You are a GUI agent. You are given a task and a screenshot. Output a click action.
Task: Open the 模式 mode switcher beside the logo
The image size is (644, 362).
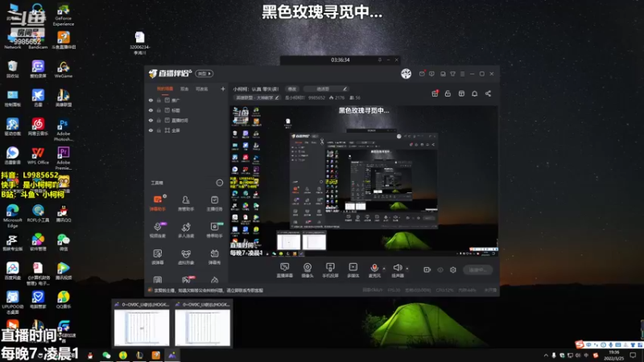click(x=204, y=73)
